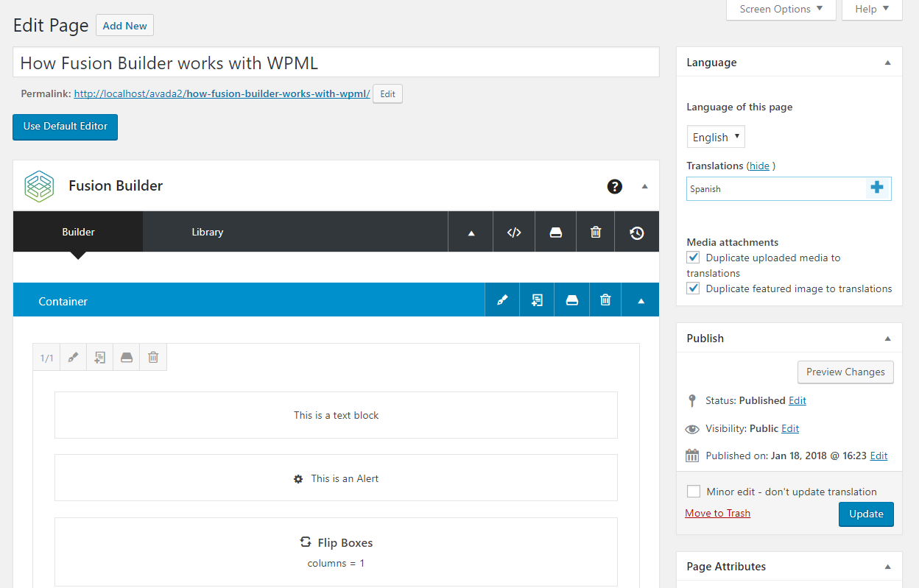Click the Update button
This screenshot has width=919, height=588.
coord(866,514)
